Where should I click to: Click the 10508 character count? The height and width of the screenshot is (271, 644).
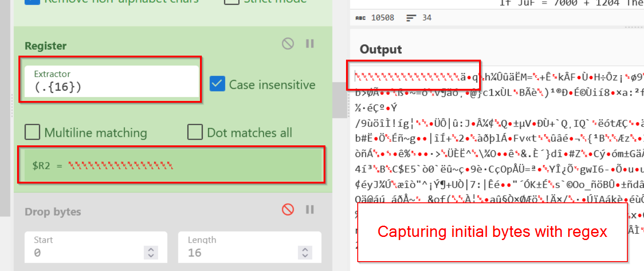pyautogui.click(x=382, y=18)
